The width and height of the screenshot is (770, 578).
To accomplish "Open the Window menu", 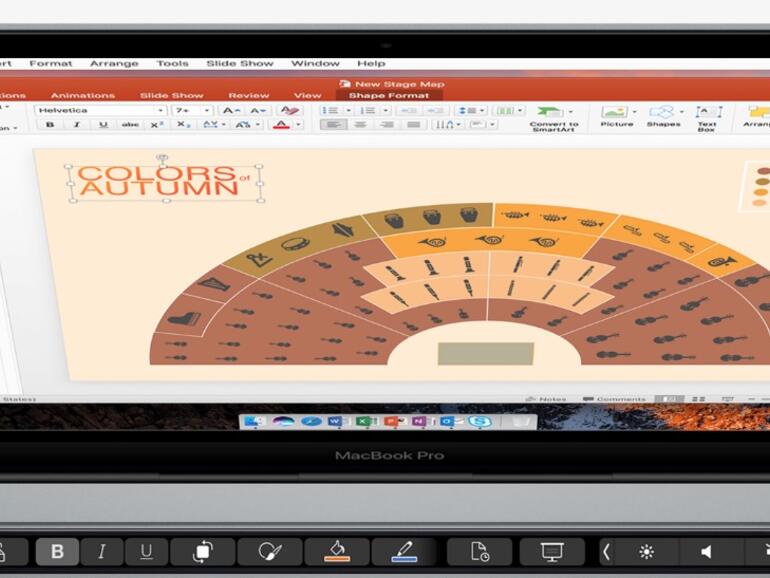I will click(315, 63).
